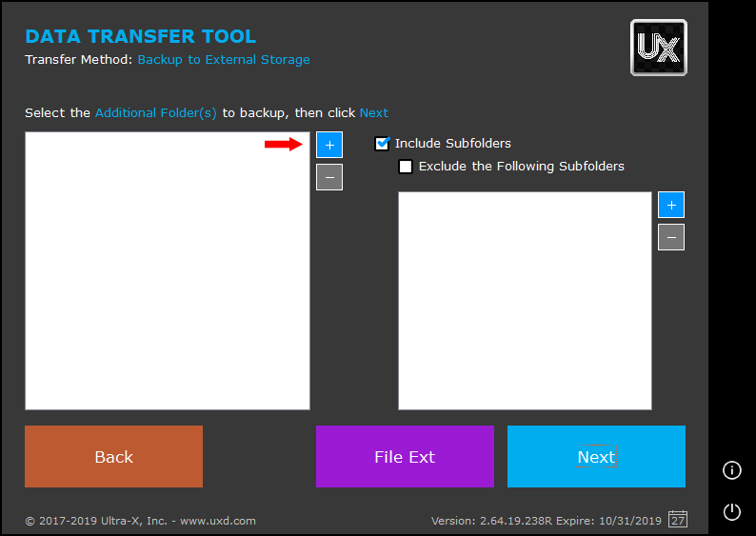This screenshot has width=756, height=536.
Task: Click the UX logo icon
Action: (658, 48)
